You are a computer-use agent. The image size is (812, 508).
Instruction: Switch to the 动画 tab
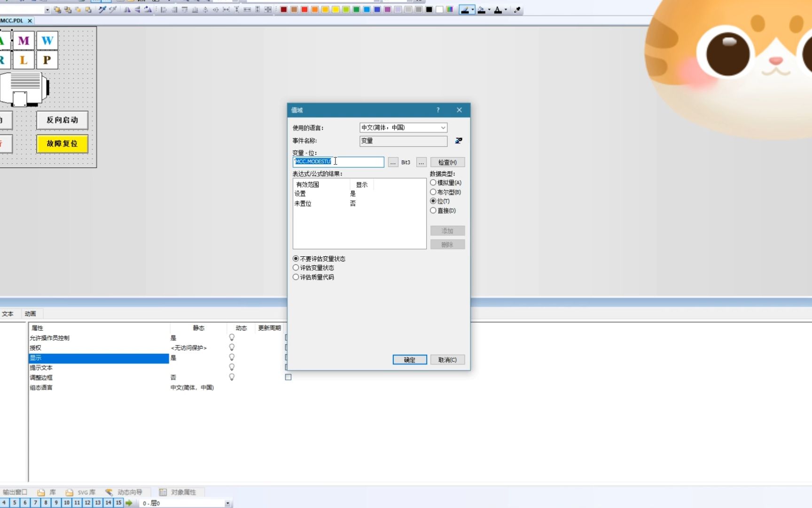[30, 313]
